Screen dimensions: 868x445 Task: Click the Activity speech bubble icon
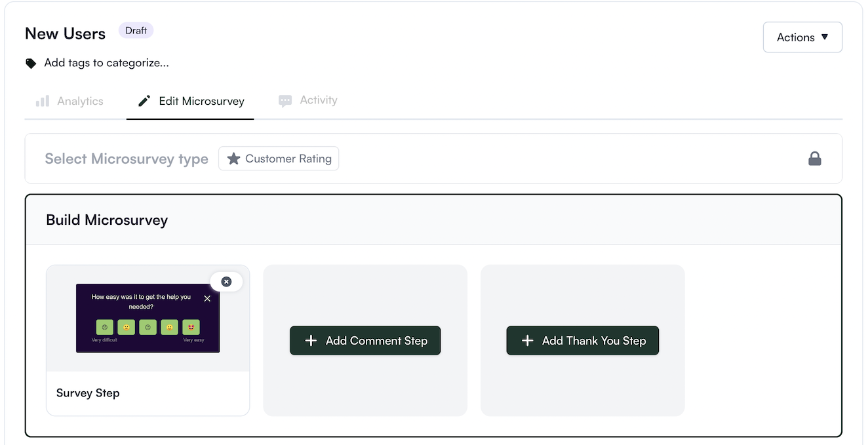pos(285,101)
